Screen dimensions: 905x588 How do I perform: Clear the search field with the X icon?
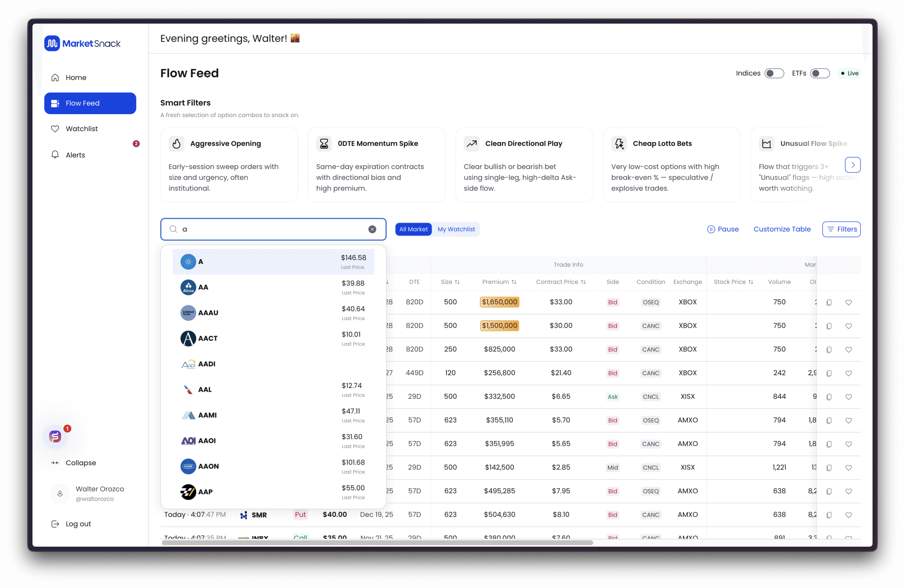[x=372, y=229]
